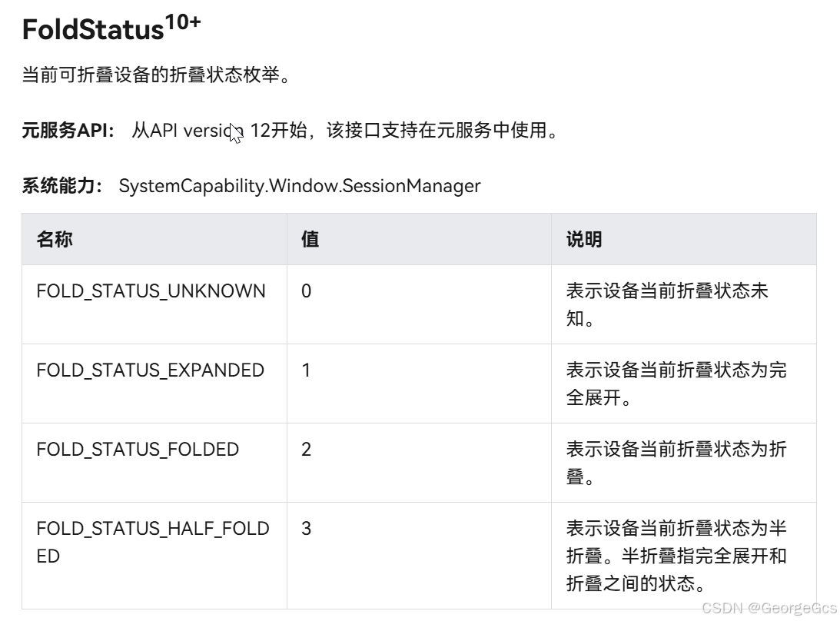Click the 说明 column header
This screenshot has width=840, height=621.
click(x=584, y=239)
